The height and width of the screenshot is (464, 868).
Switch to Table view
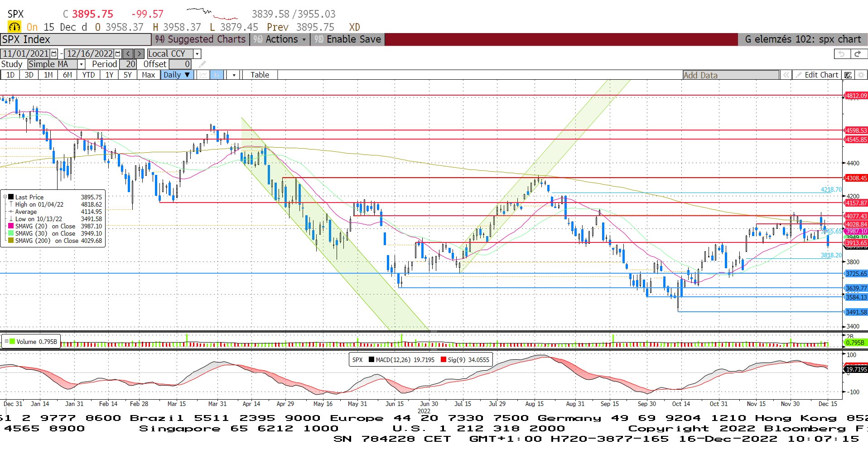point(260,75)
